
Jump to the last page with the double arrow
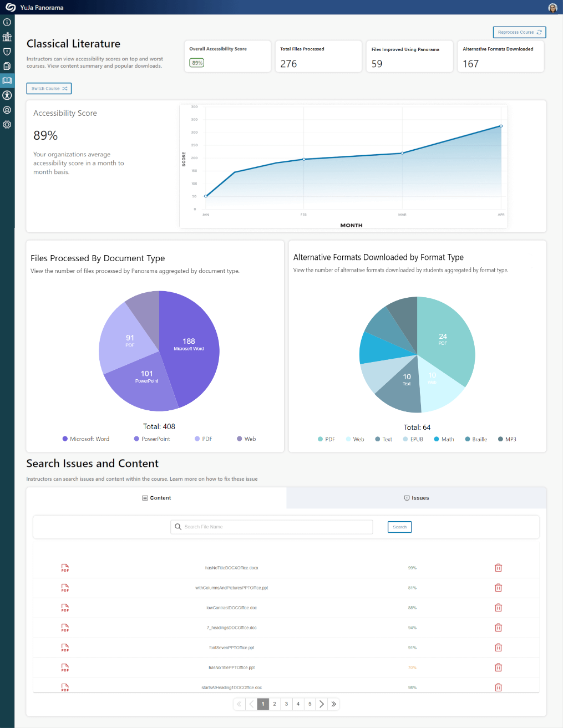click(x=333, y=704)
